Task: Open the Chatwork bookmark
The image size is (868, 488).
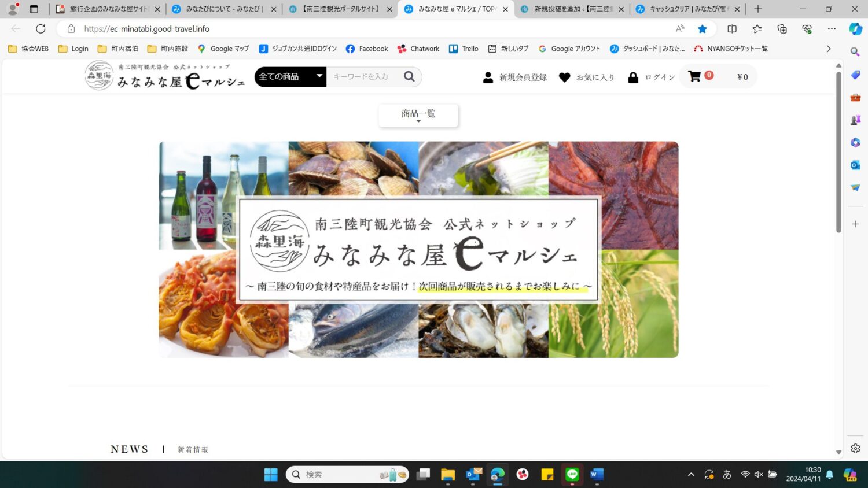Action: (x=418, y=49)
